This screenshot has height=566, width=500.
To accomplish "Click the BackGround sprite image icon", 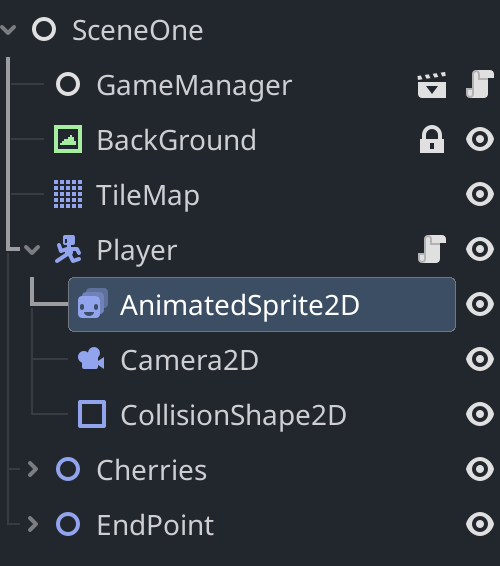I will [x=68, y=139].
